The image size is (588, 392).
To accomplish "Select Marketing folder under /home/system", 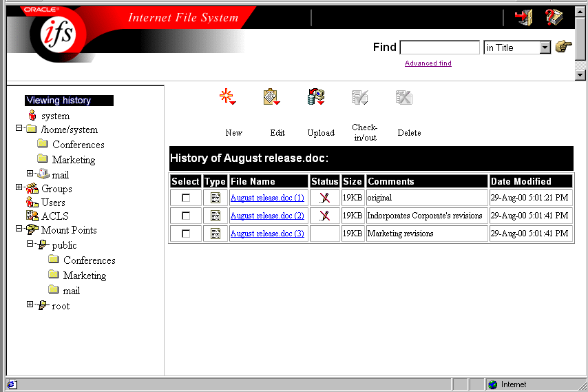I will click(x=66, y=159).
